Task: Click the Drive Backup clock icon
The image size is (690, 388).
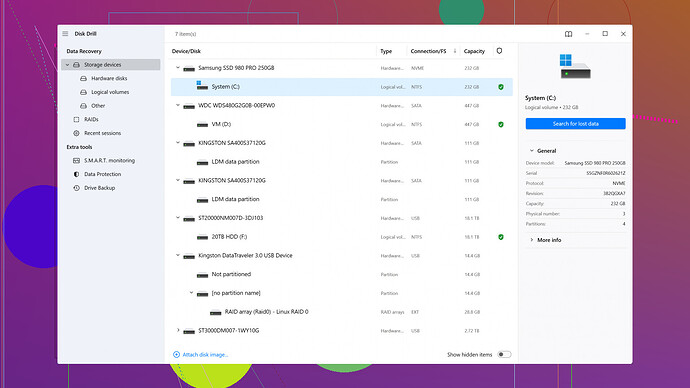Action: (x=77, y=188)
